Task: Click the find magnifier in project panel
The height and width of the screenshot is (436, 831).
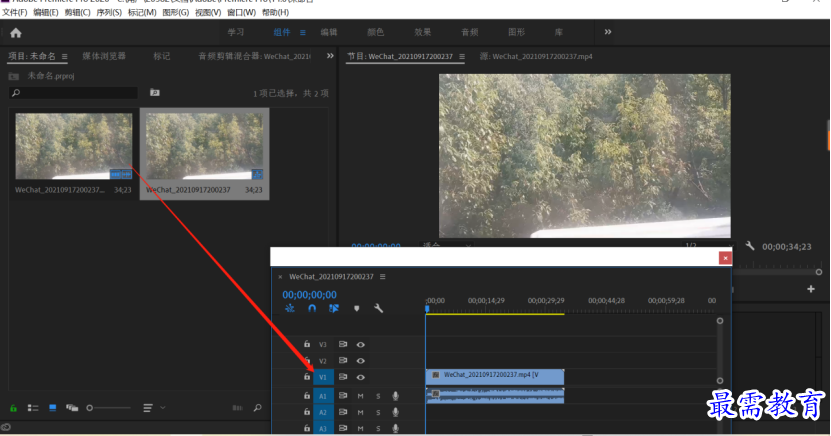Action: pos(258,408)
